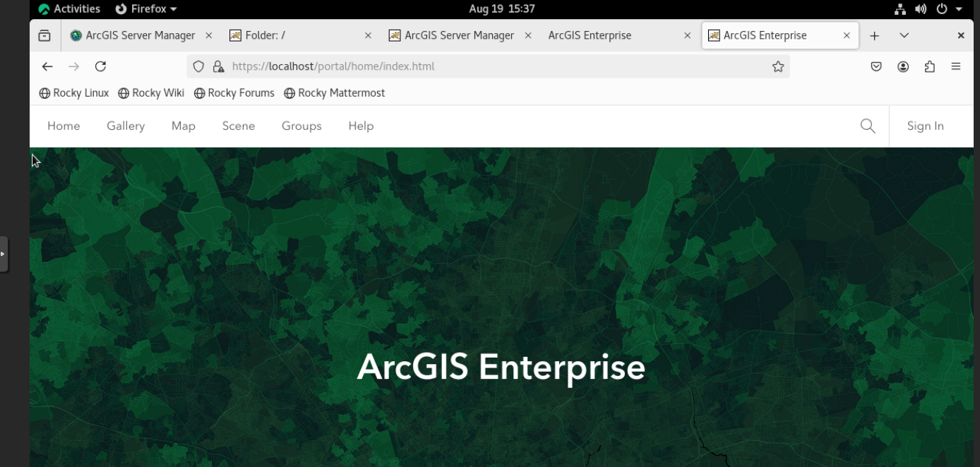Click the URL address bar field
The image size is (980, 467).
pyautogui.click(x=487, y=66)
